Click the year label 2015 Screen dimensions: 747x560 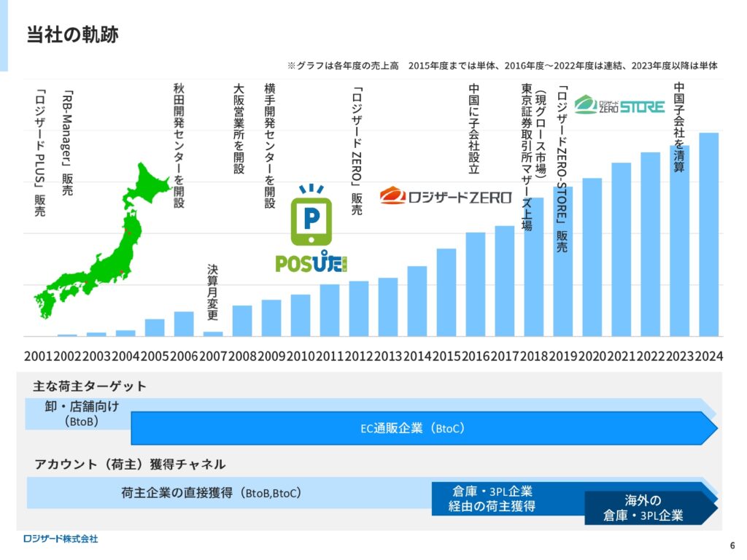point(446,356)
